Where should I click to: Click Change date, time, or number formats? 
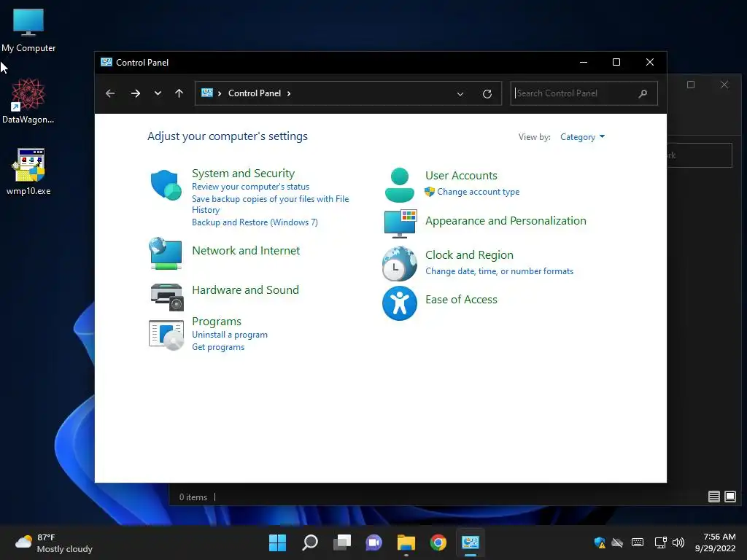[499, 271]
